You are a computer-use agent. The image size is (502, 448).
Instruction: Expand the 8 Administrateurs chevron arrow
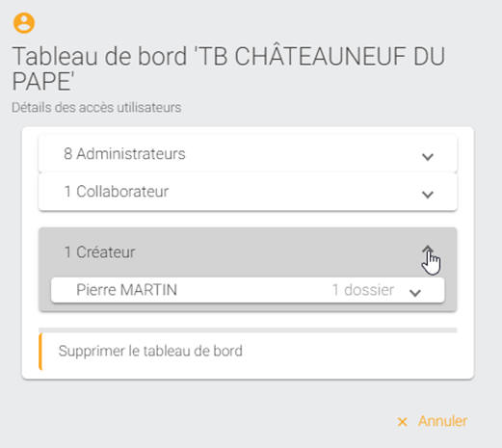click(x=428, y=157)
